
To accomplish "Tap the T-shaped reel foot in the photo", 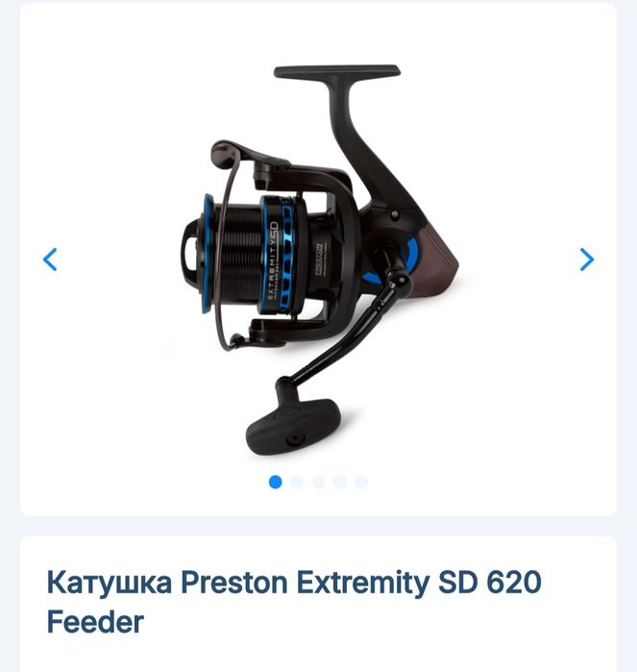I will (x=337, y=71).
